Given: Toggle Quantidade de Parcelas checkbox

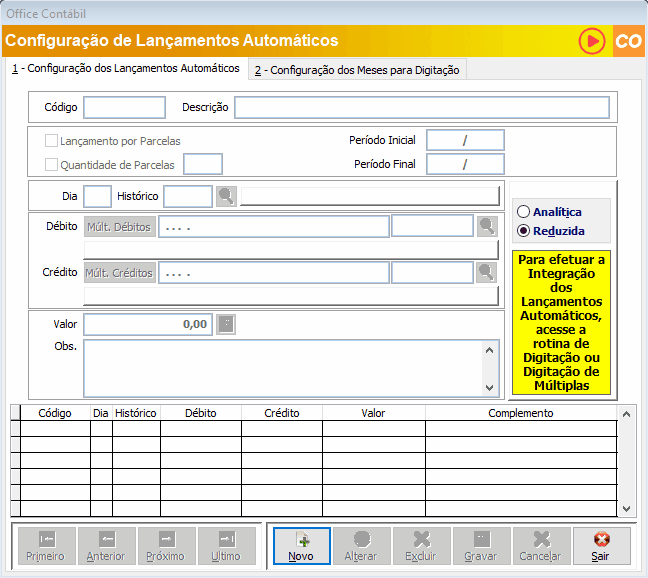Looking at the screenshot, I should 52,165.
